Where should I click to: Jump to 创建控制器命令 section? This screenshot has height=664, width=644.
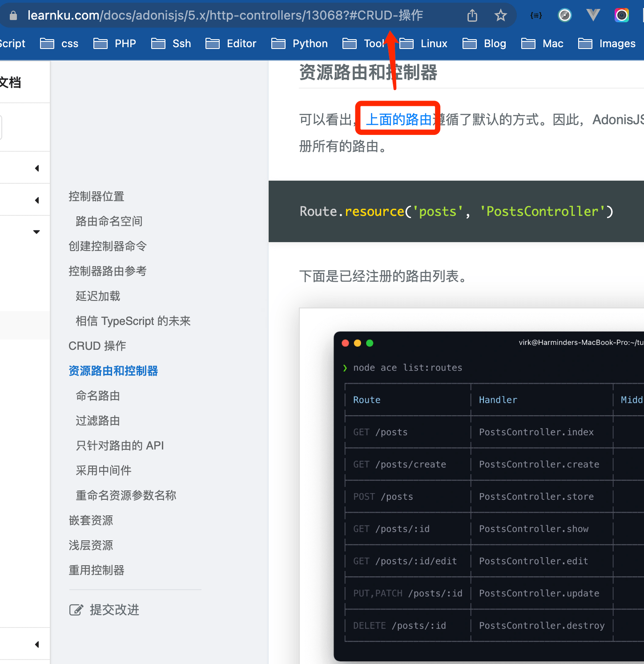point(108,246)
